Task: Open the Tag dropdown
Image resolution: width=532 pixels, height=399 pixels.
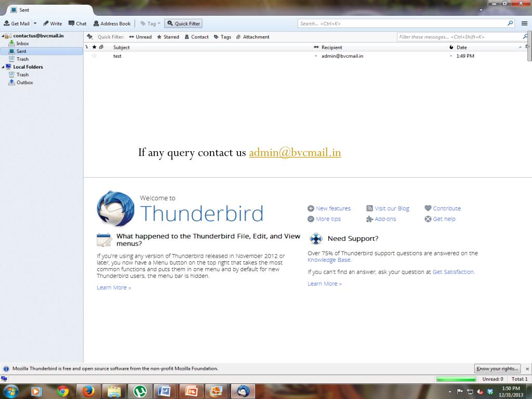Action: point(150,23)
